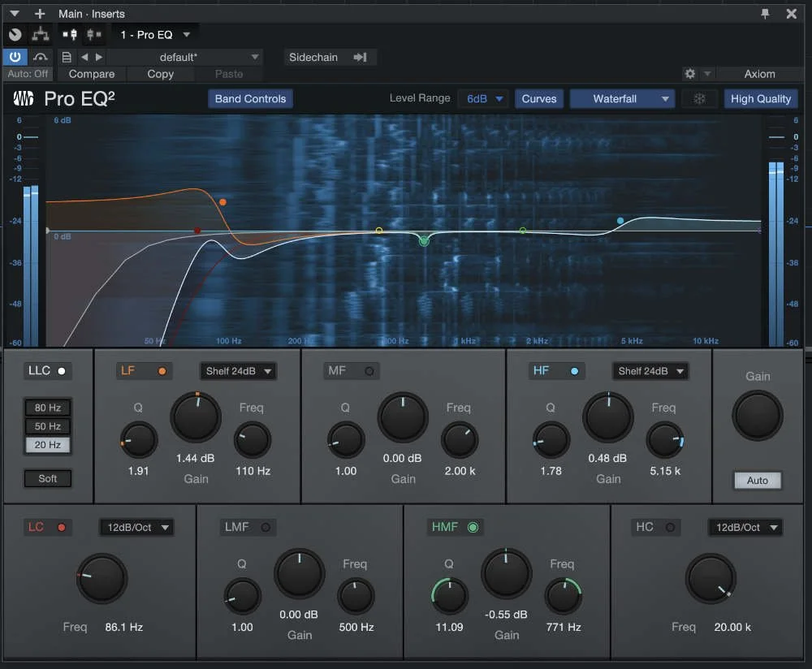Click the snowflake spectrum freeze icon

tap(699, 98)
